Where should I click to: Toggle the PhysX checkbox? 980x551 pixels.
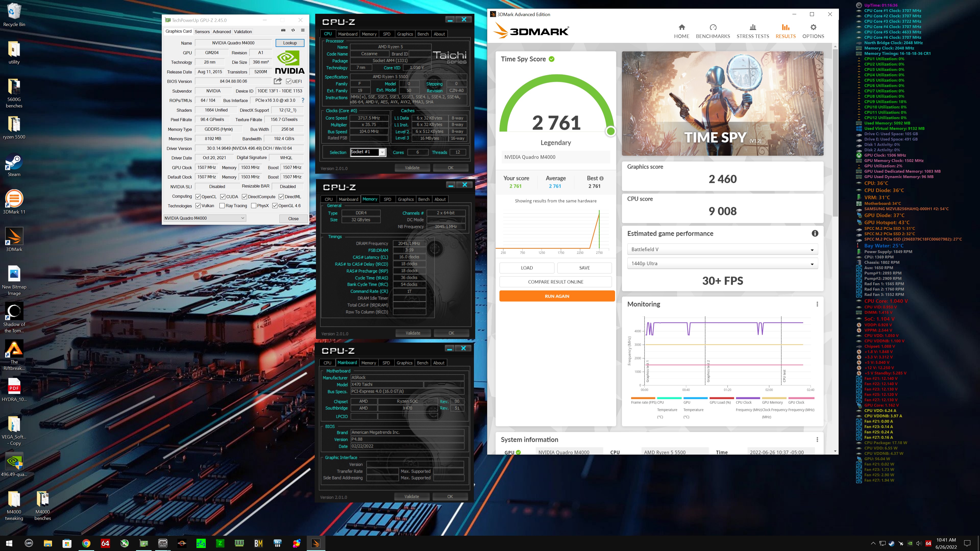pyautogui.click(x=254, y=206)
